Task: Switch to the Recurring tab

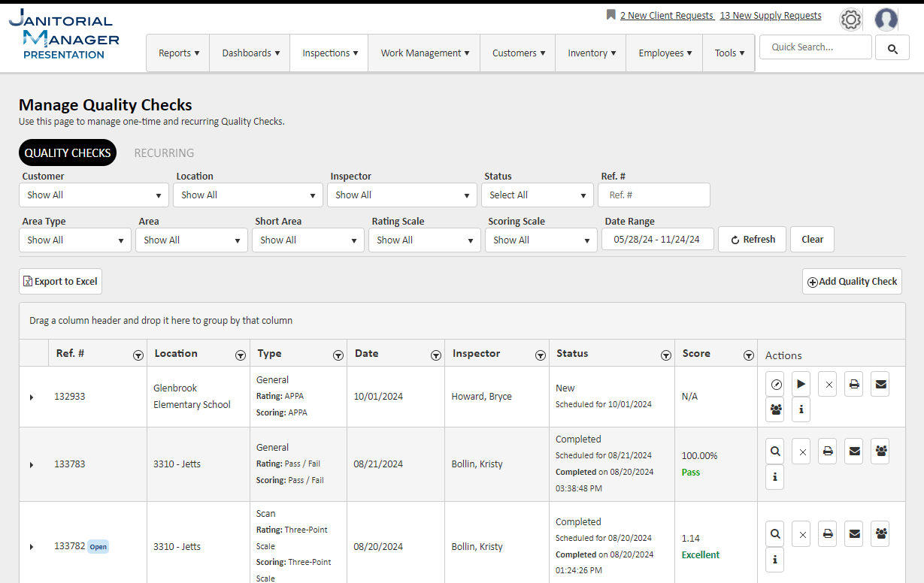Action: tap(164, 153)
